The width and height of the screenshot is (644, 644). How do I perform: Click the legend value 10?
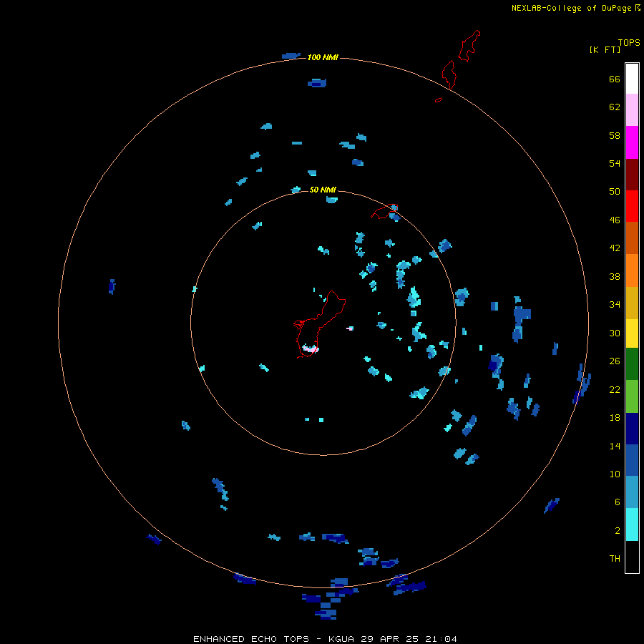615,474
